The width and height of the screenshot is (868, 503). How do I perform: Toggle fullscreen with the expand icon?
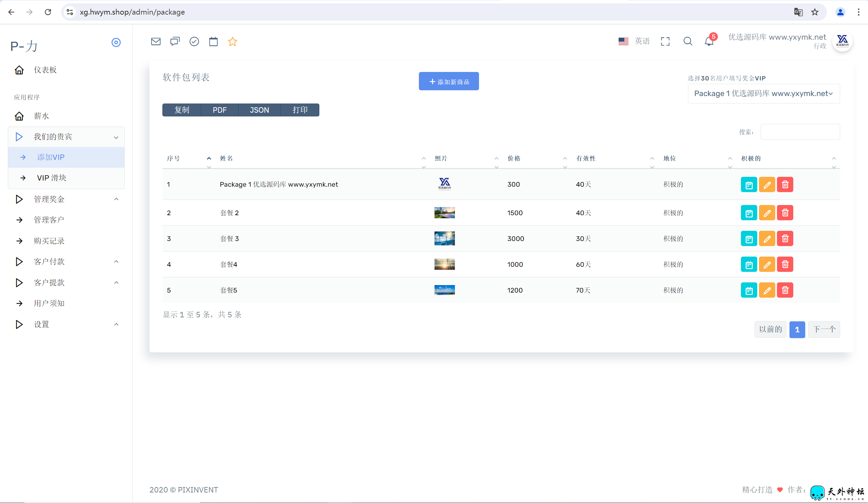[665, 41]
